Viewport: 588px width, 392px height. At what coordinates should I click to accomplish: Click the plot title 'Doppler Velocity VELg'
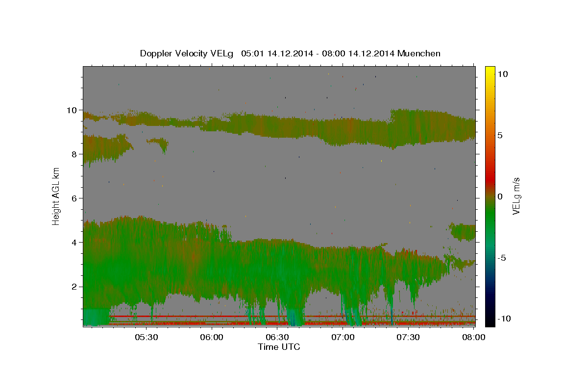point(186,53)
